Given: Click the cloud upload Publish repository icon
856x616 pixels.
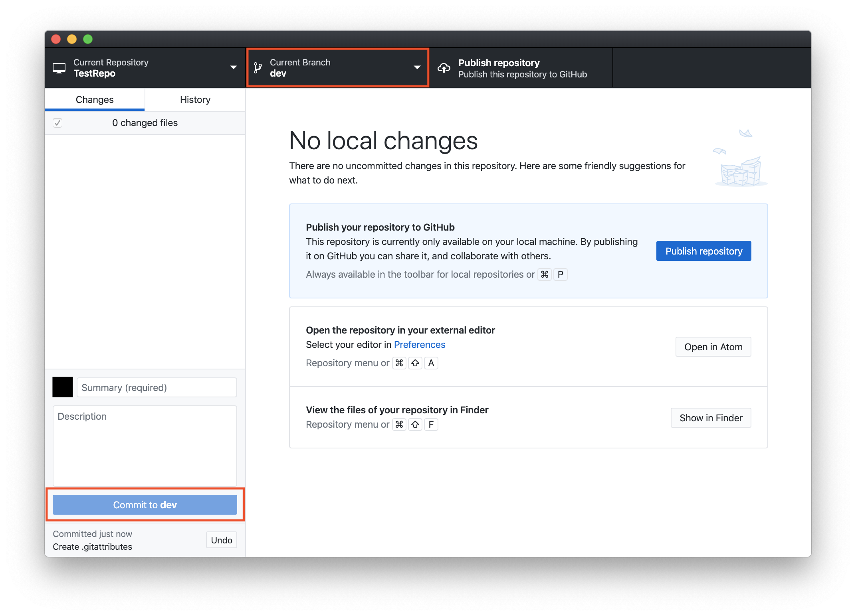Looking at the screenshot, I should [x=443, y=67].
